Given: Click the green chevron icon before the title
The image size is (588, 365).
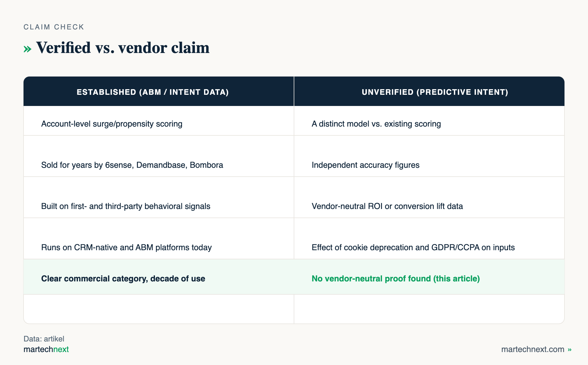Looking at the screenshot, I should pos(27,49).
